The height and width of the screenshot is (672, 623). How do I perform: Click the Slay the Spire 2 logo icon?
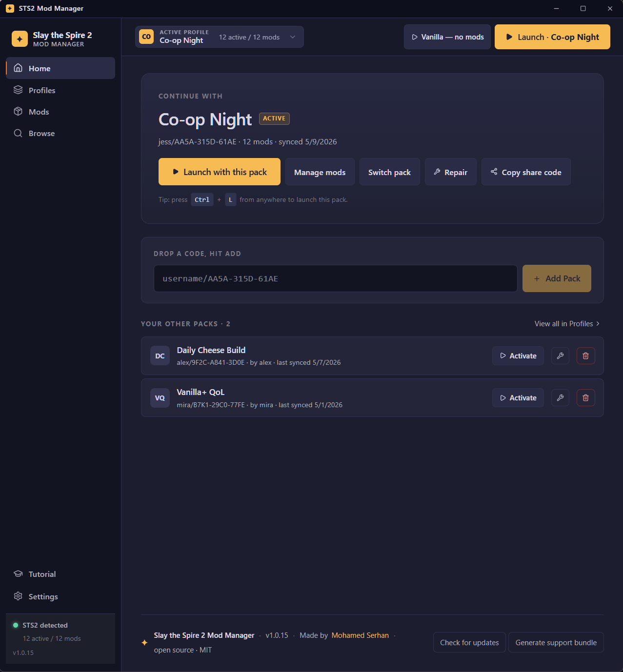[x=20, y=39]
